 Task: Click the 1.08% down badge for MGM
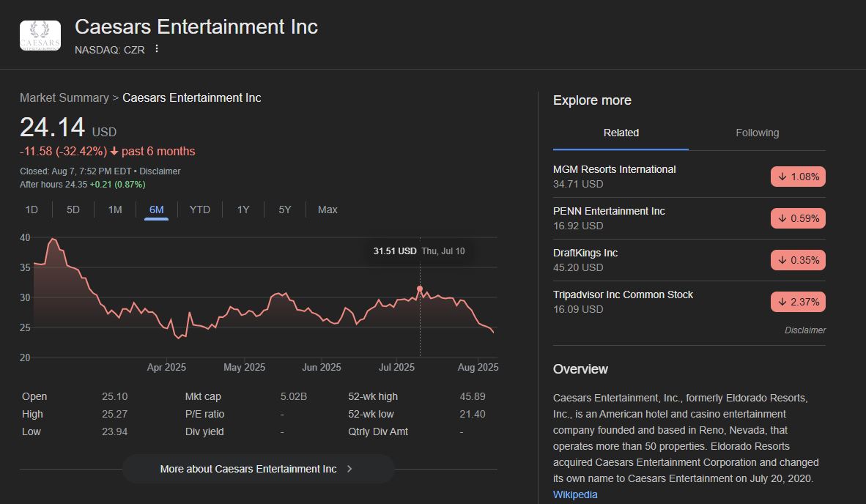tap(798, 177)
